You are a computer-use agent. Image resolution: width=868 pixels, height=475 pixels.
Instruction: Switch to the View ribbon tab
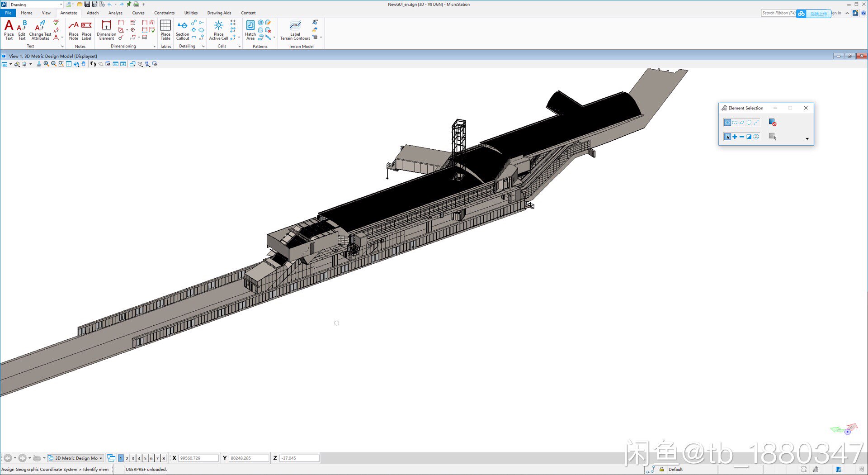pos(46,13)
